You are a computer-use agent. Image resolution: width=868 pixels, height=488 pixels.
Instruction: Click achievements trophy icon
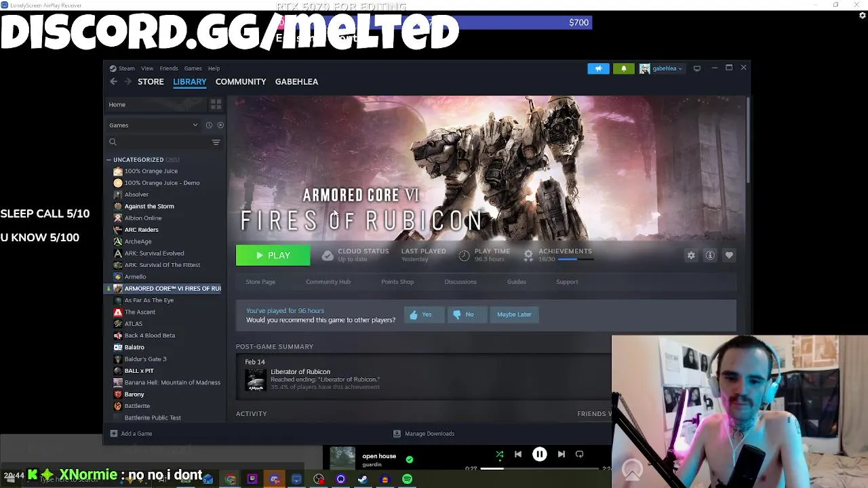coord(528,255)
